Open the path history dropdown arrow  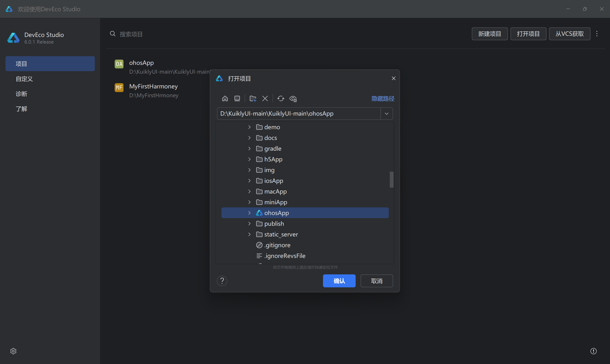(x=387, y=113)
